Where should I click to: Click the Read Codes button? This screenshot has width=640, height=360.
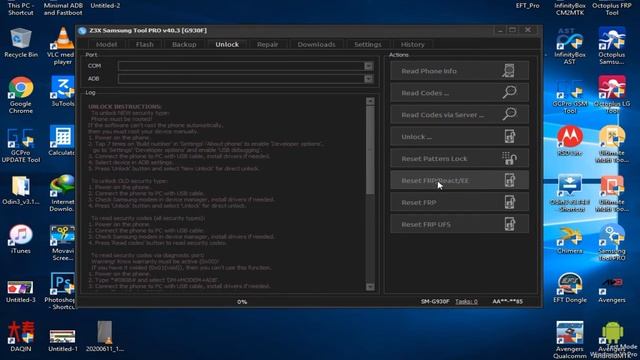(x=460, y=93)
